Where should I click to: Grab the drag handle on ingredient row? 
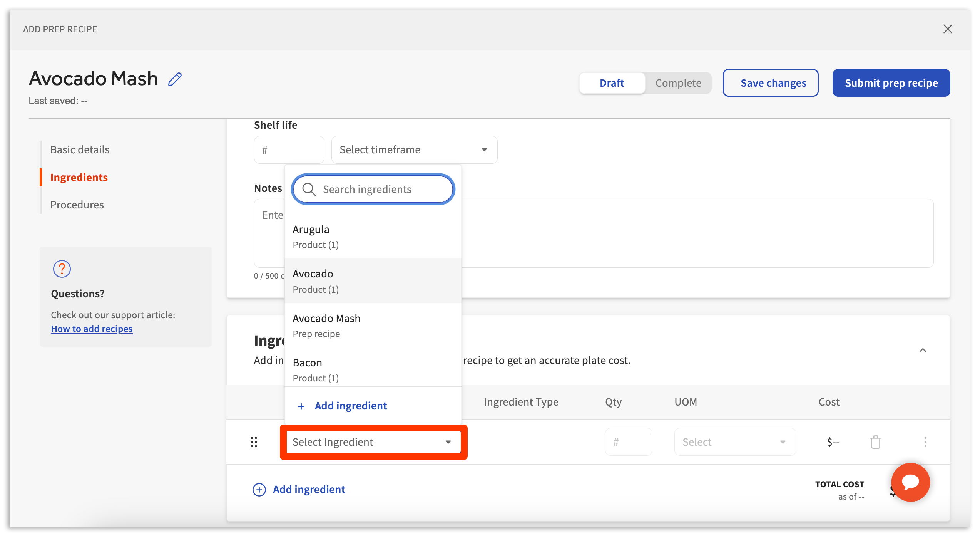(254, 442)
